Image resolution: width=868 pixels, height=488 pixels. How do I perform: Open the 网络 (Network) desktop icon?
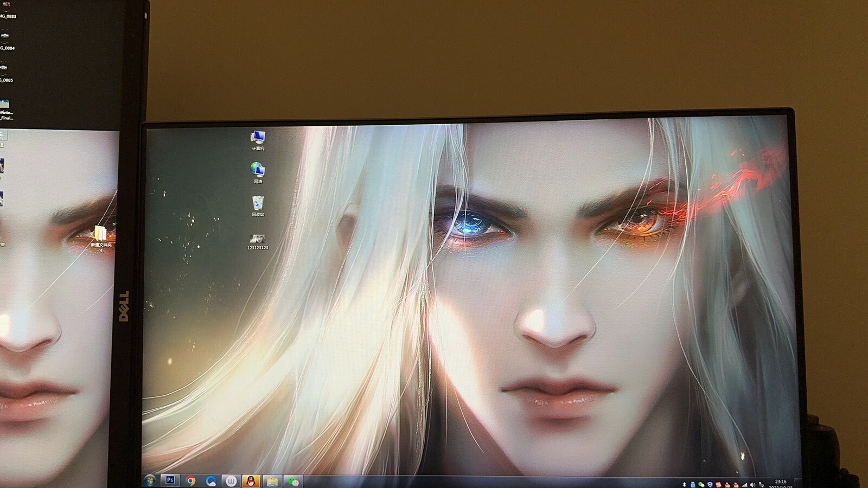coord(258,173)
